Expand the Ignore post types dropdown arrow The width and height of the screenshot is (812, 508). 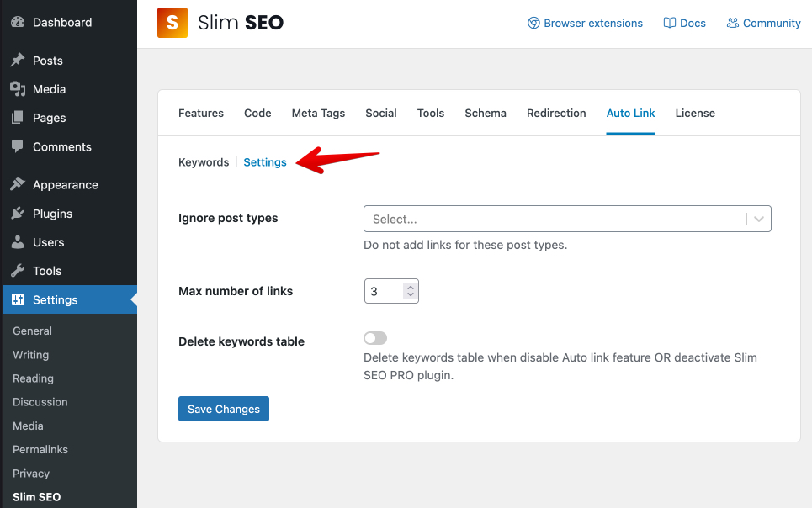tap(759, 219)
